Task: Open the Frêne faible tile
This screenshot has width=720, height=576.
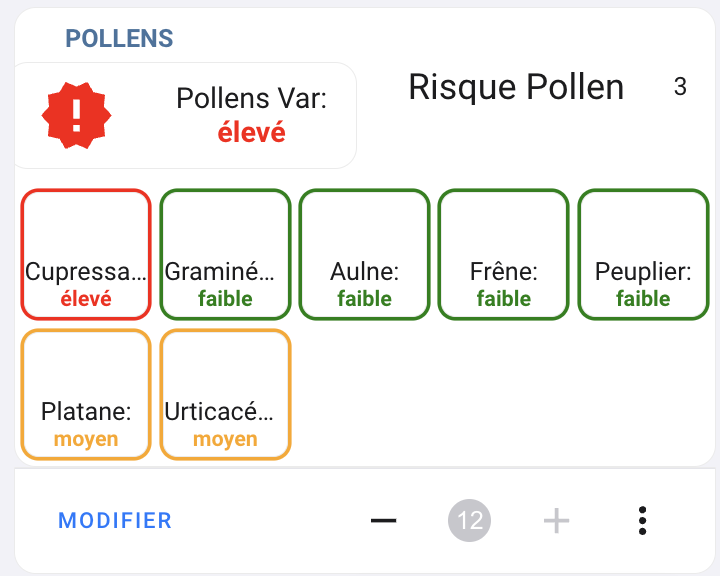Action: [x=503, y=255]
